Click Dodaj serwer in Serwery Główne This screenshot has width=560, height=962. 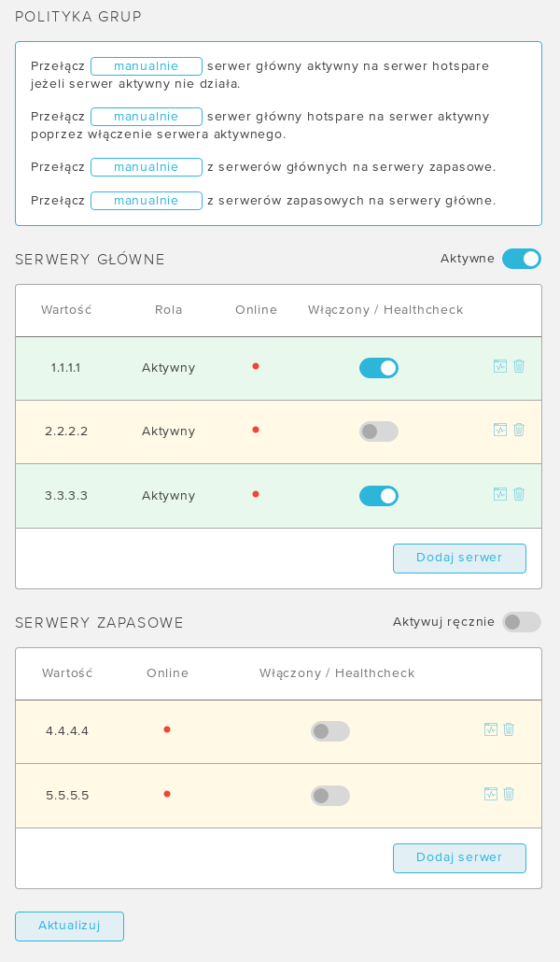[459, 559]
